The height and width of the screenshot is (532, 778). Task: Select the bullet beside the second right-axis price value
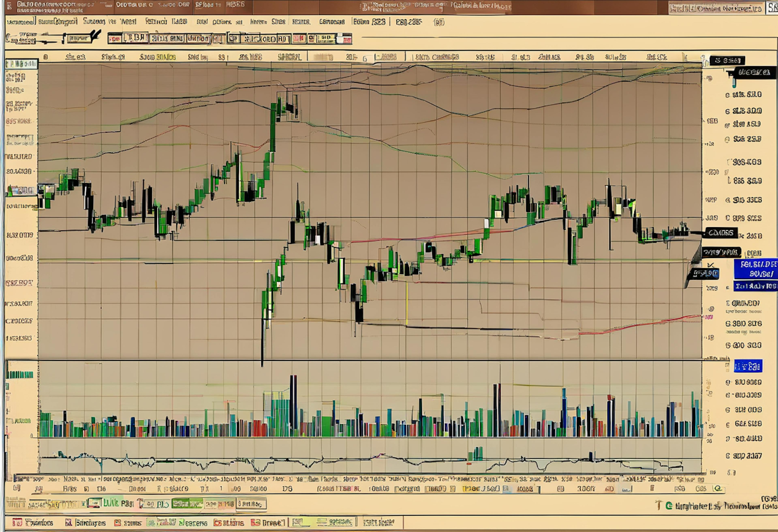point(727,111)
